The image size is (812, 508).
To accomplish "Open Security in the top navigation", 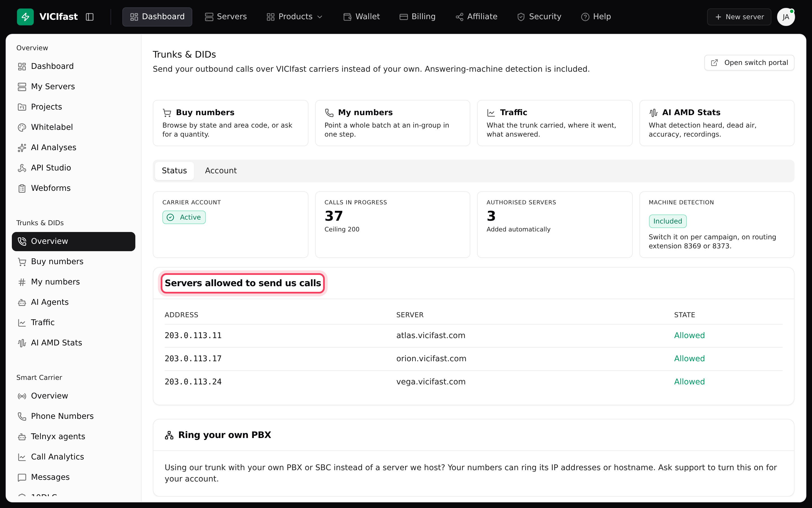I will pos(539,17).
